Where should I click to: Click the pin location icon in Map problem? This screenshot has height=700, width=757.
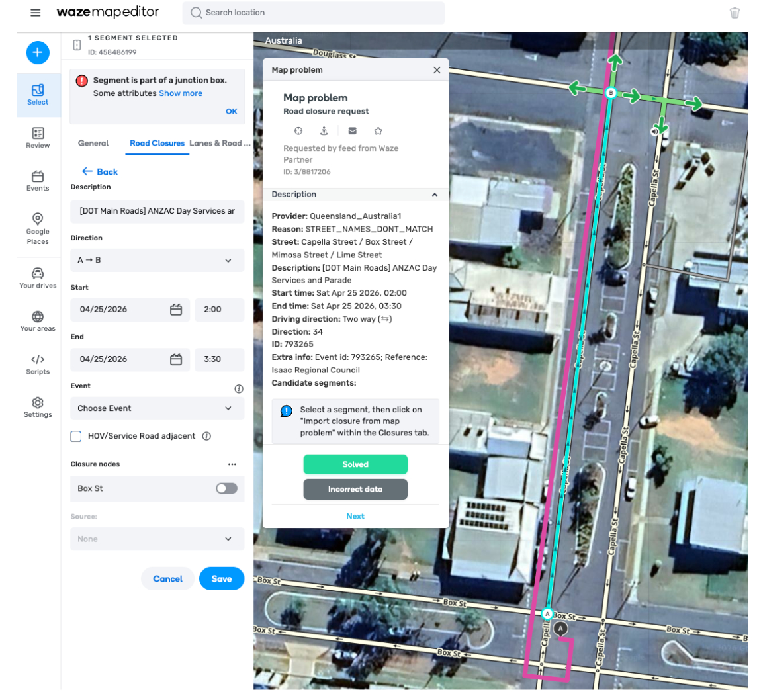click(324, 131)
